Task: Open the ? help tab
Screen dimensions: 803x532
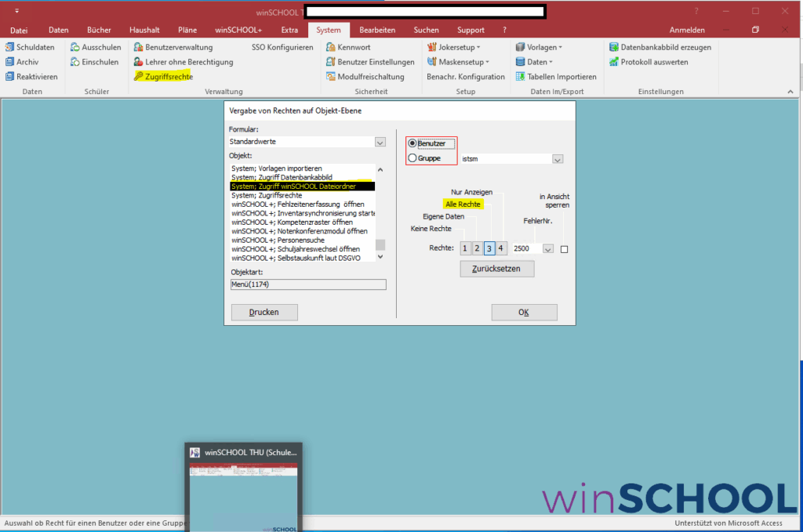Action: click(504, 31)
